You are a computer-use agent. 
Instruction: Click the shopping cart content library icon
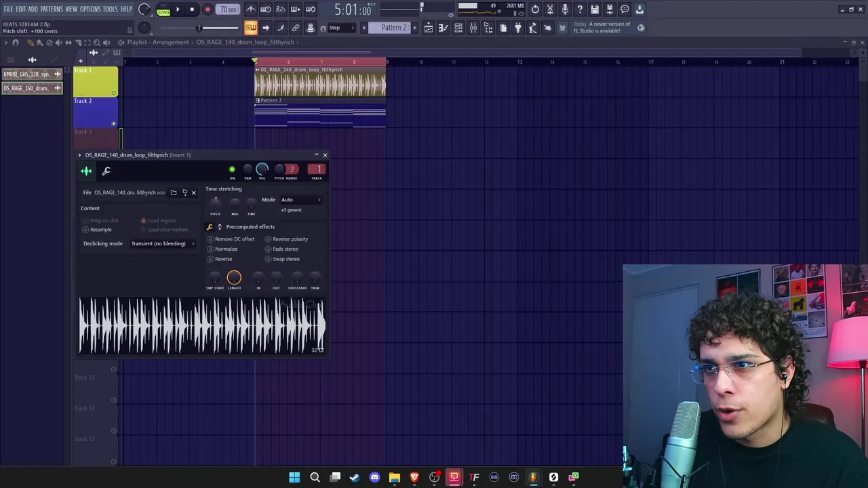pos(561,28)
